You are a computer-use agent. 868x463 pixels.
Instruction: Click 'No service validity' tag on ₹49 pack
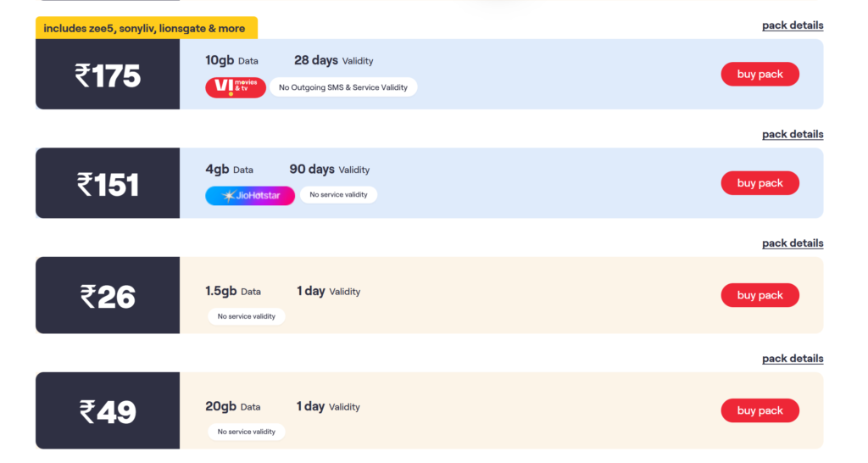pos(247,432)
